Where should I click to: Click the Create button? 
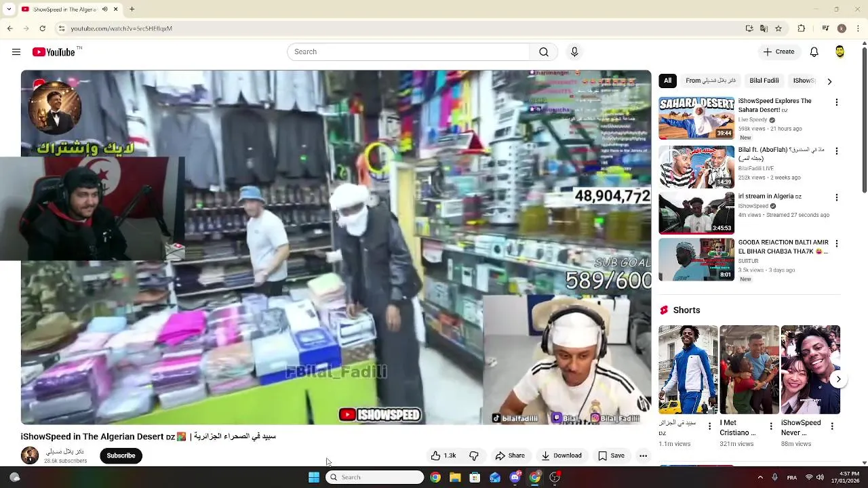point(778,52)
